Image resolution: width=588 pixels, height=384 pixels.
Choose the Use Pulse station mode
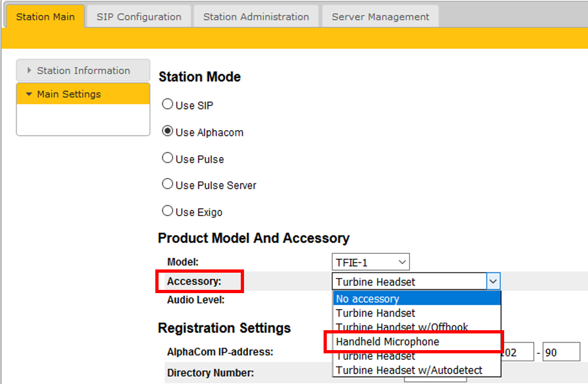pos(168,158)
